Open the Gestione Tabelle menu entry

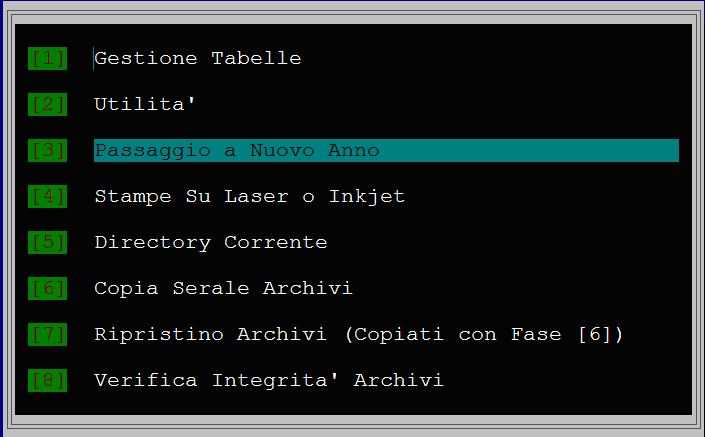[x=198, y=58]
